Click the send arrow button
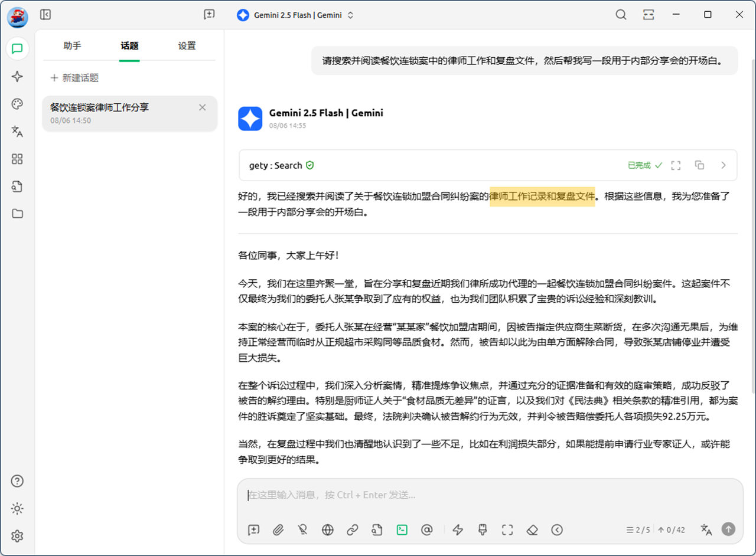Image resolution: width=756 pixels, height=556 pixels. coord(729,529)
